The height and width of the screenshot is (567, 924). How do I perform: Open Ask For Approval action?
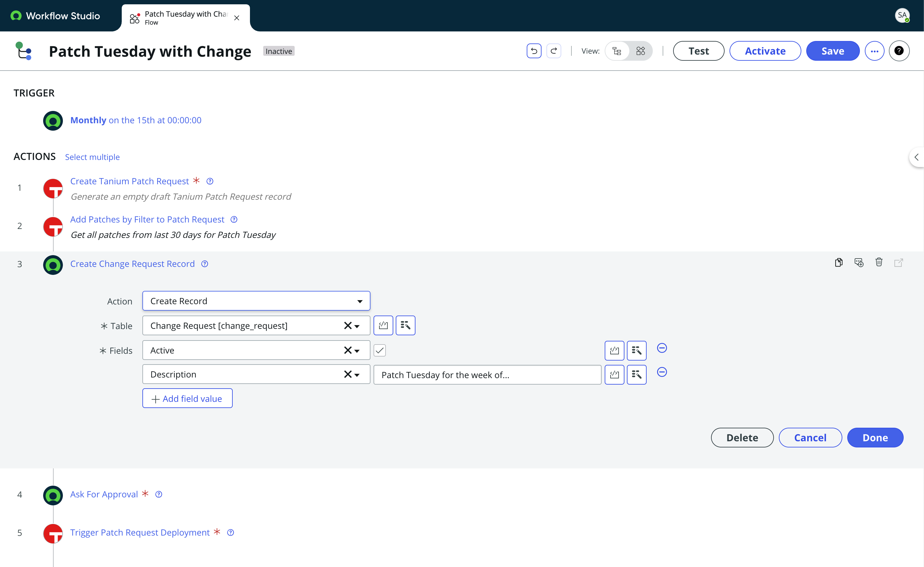pos(104,494)
